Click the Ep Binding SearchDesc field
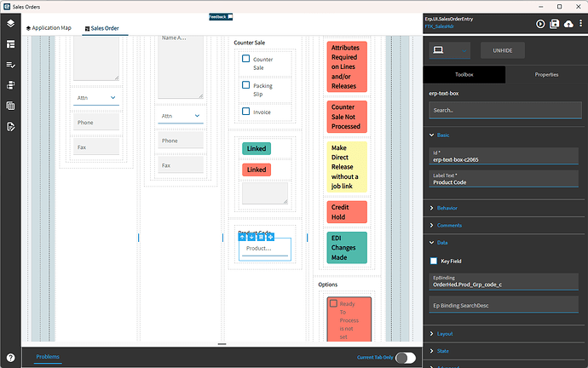The height and width of the screenshot is (368, 588). 504,304
